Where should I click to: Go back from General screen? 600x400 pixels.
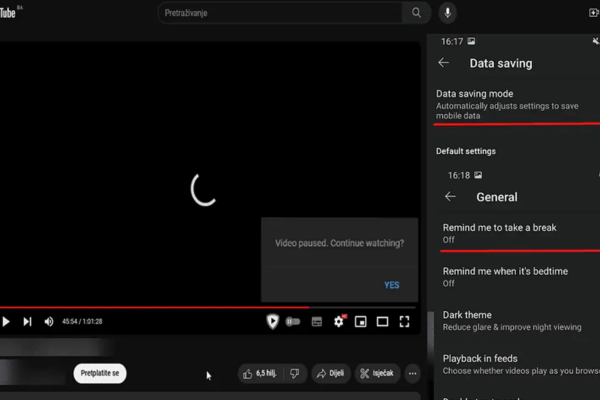(x=450, y=197)
